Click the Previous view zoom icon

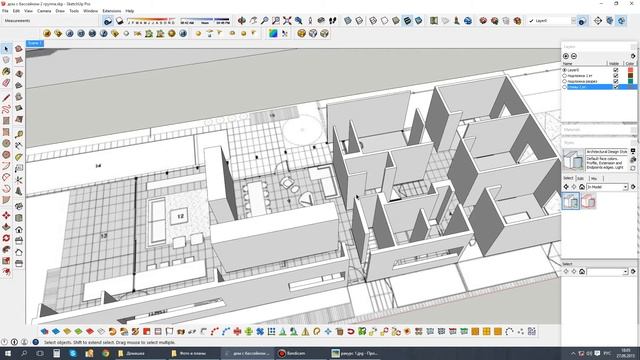(299, 20)
